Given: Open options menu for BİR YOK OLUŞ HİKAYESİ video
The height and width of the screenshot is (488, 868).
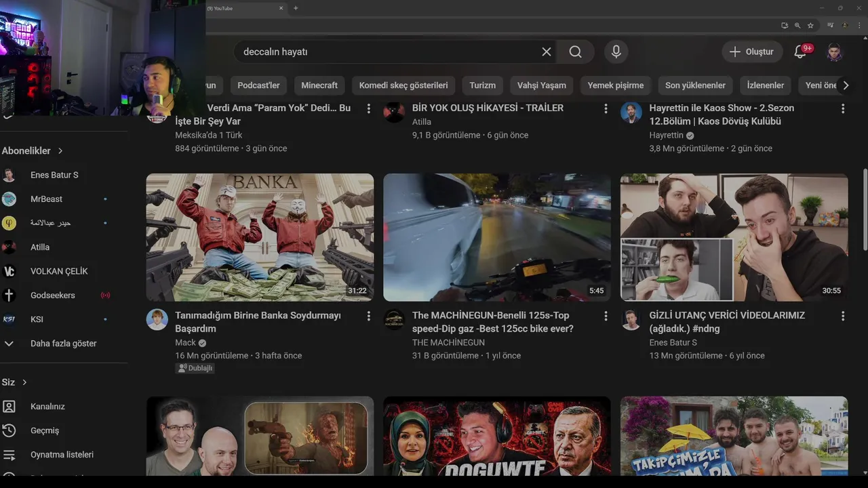Looking at the screenshot, I should (x=606, y=108).
